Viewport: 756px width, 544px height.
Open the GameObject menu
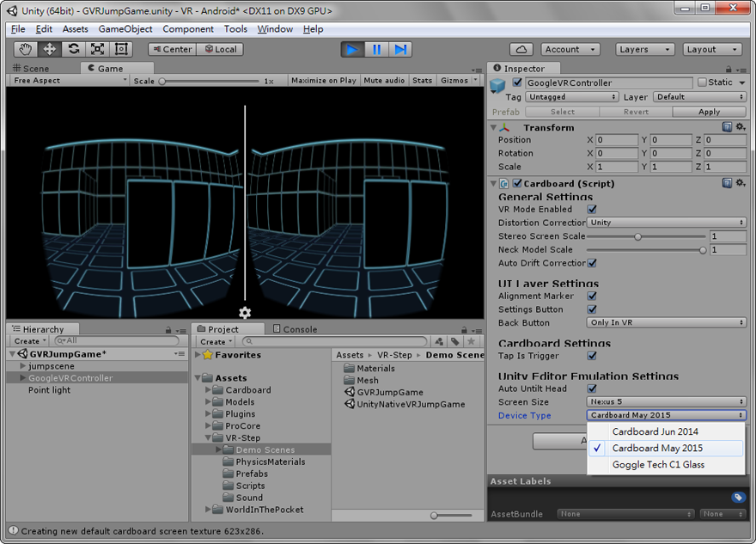point(125,29)
